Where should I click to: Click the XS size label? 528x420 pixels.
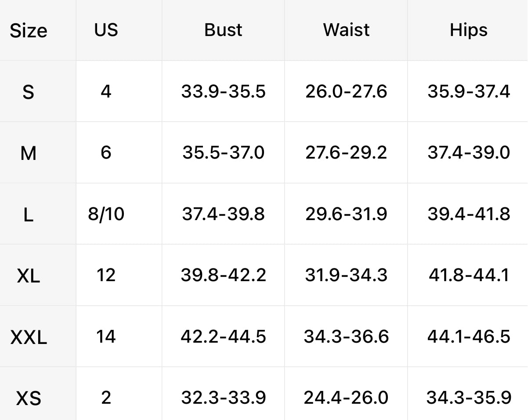[29, 398]
